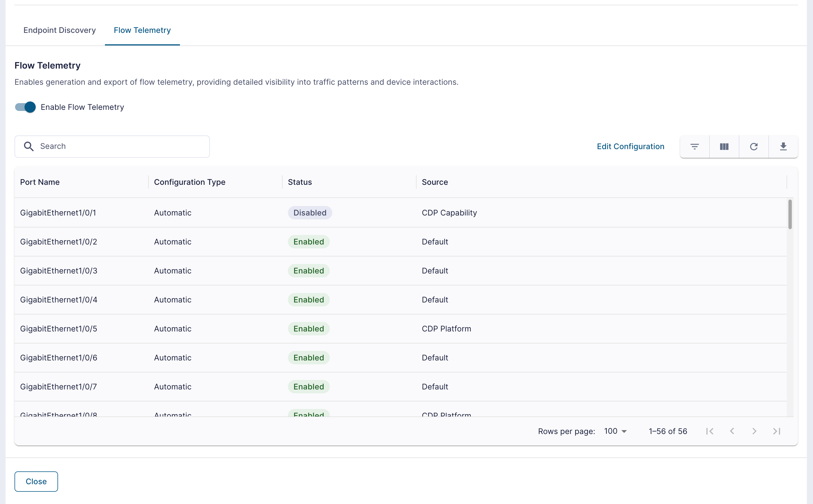Viewport: 813px width, 504px height.
Task: Sort by the Status column header
Action: pyautogui.click(x=300, y=182)
